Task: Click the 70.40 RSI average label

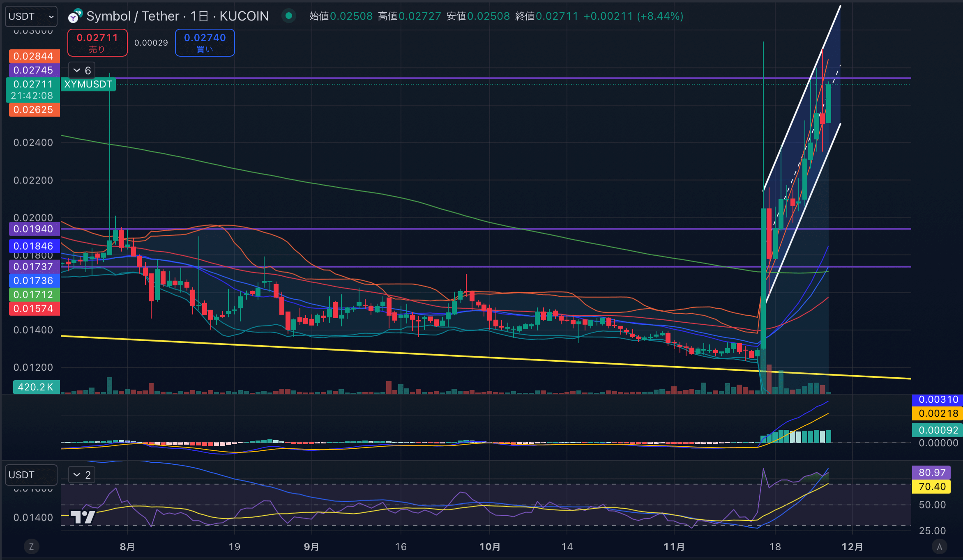Action: (931, 487)
